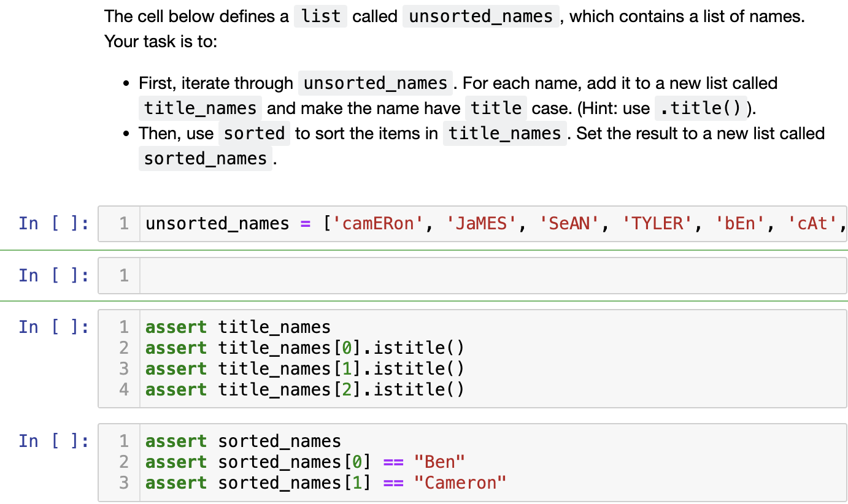This screenshot has height=504, width=848.
Task: Click the "Cameron" string literal
Action: (461, 483)
